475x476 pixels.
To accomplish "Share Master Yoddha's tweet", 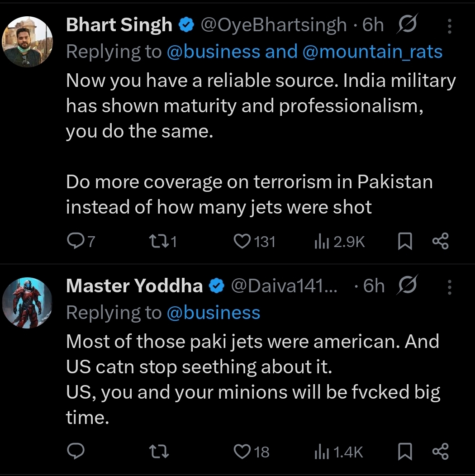I will click(x=441, y=451).
